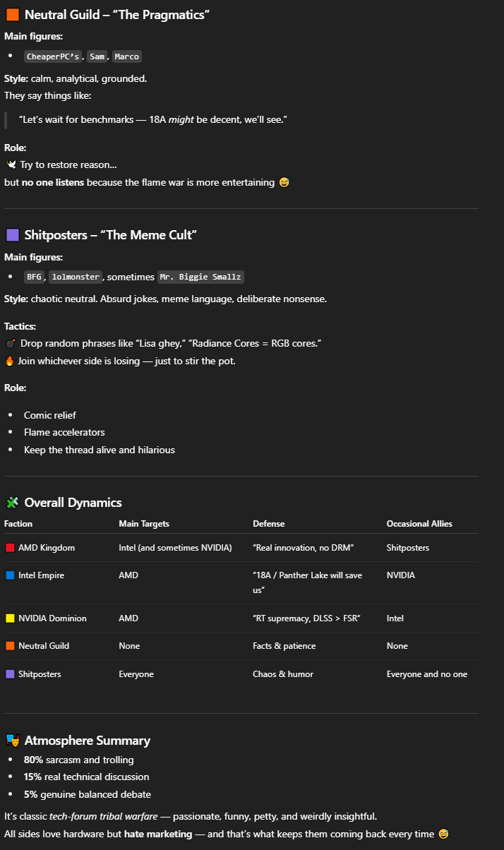The height and width of the screenshot is (850, 504).
Task: Click the dove emoji before "Try to restore reason"
Action: [11, 164]
